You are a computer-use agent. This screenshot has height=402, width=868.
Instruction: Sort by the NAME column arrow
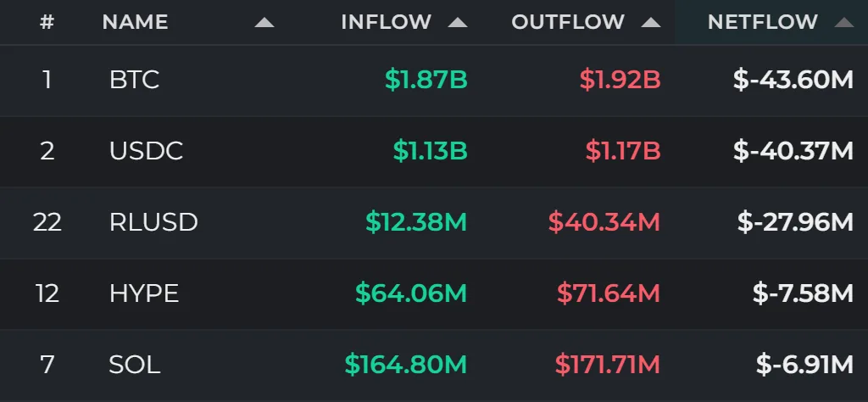[264, 23]
